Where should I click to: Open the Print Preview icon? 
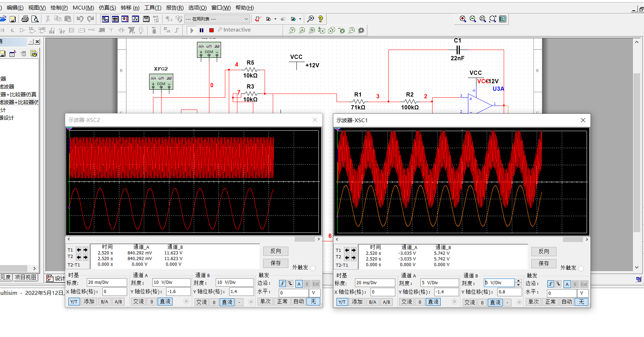[35, 19]
